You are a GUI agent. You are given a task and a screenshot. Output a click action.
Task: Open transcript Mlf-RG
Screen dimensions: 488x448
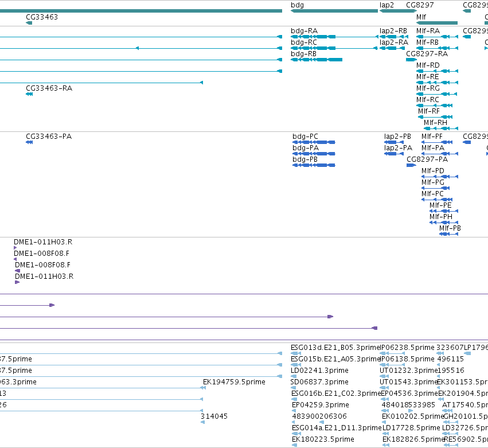pos(428,88)
